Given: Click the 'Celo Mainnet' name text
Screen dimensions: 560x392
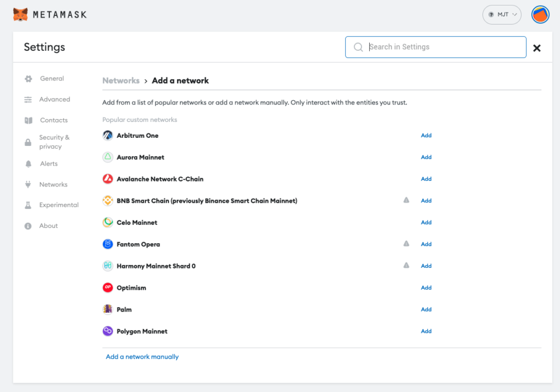Looking at the screenshot, I should click(137, 223).
